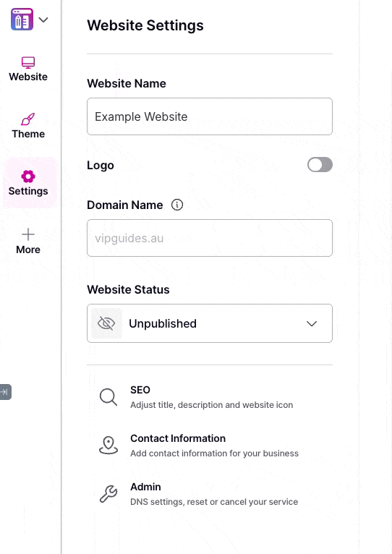The height and width of the screenshot is (554, 392).
Task: Click the website builder app logo icon
Action: 22,20
